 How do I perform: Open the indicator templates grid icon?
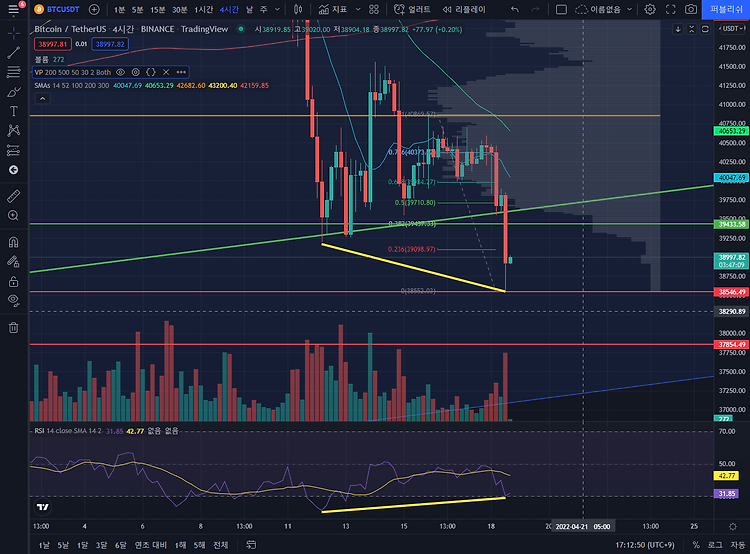[374, 9]
